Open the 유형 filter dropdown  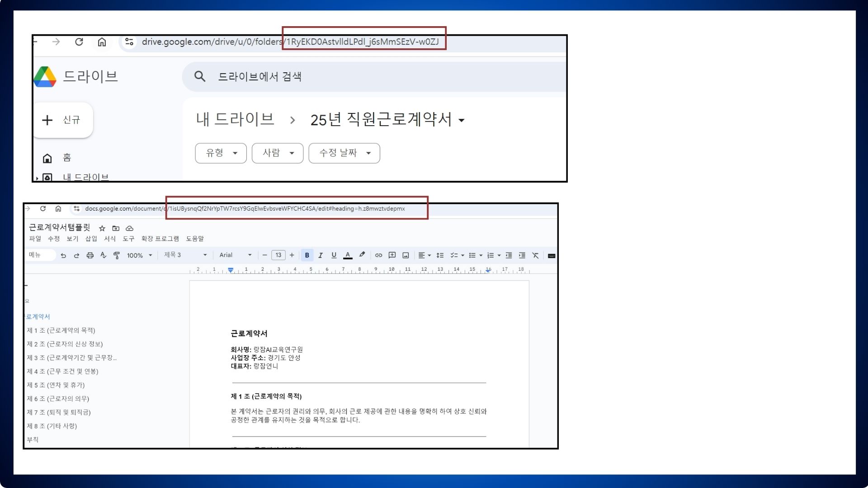(221, 153)
